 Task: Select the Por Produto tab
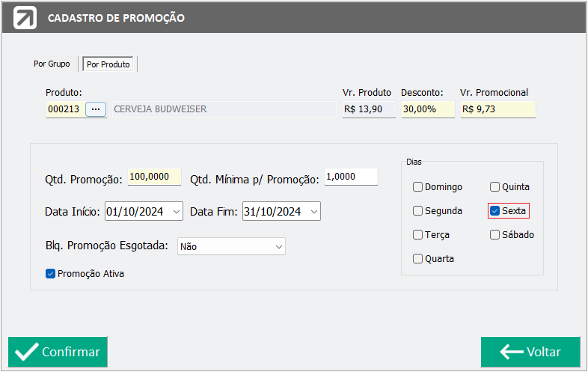(x=108, y=64)
